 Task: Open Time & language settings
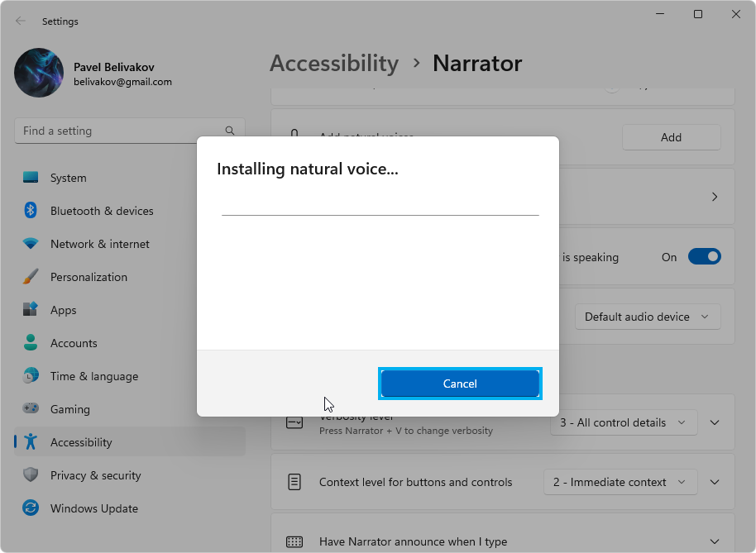pyautogui.click(x=130, y=376)
